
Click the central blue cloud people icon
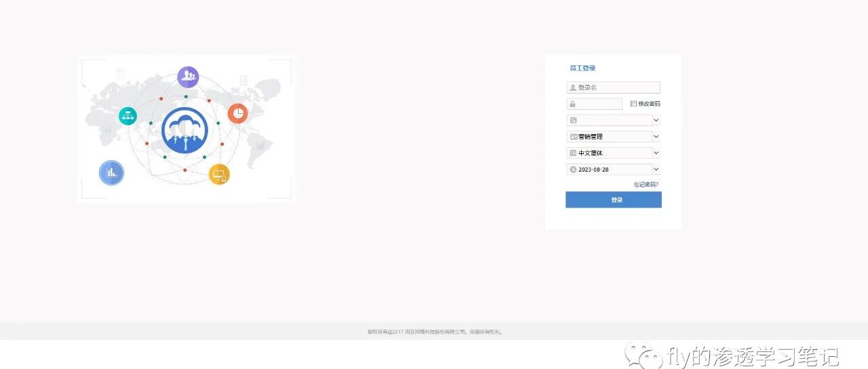tap(184, 131)
